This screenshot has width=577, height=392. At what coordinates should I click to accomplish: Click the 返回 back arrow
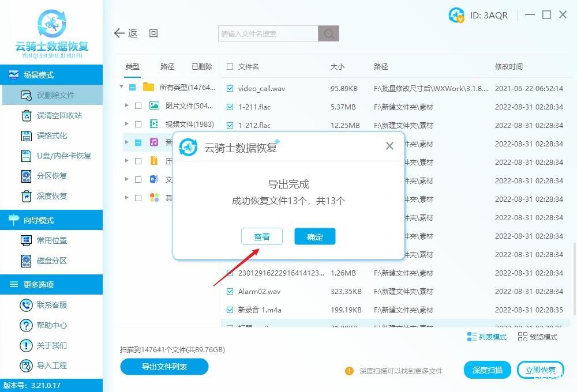(x=119, y=33)
